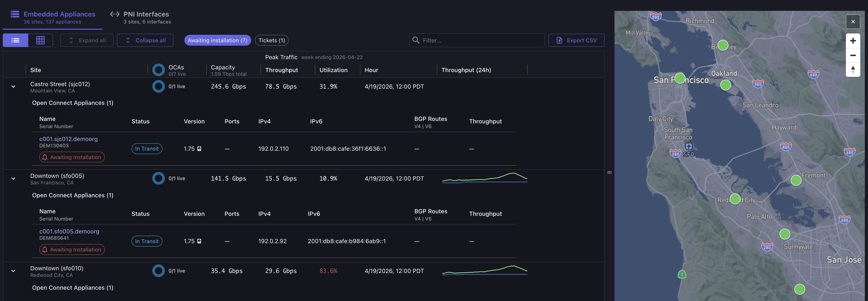Sort by the Capacity column header

tap(223, 67)
